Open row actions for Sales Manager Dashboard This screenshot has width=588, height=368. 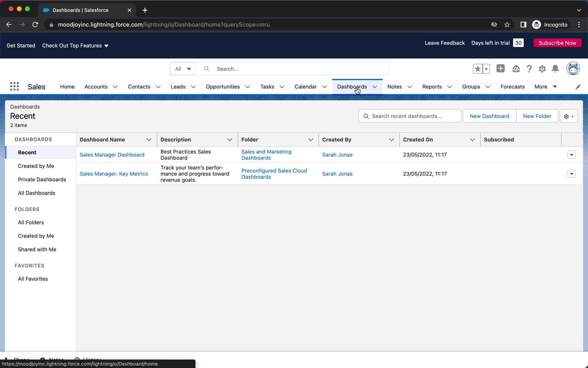(x=571, y=155)
